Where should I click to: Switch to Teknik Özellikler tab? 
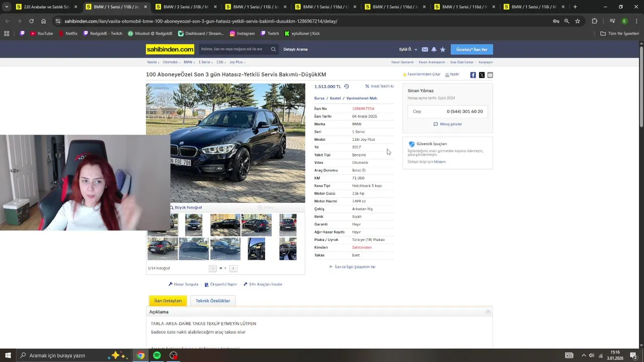pyautogui.click(x=213, y=301)
